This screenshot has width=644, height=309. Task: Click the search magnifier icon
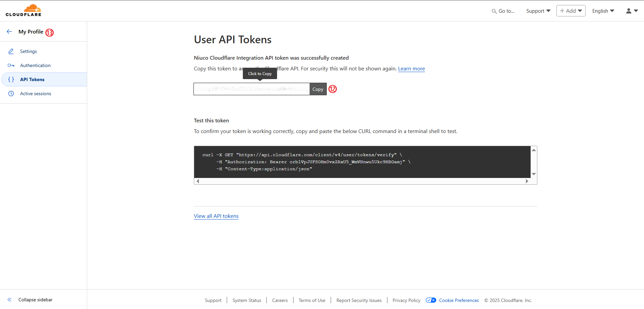[494, 11]
